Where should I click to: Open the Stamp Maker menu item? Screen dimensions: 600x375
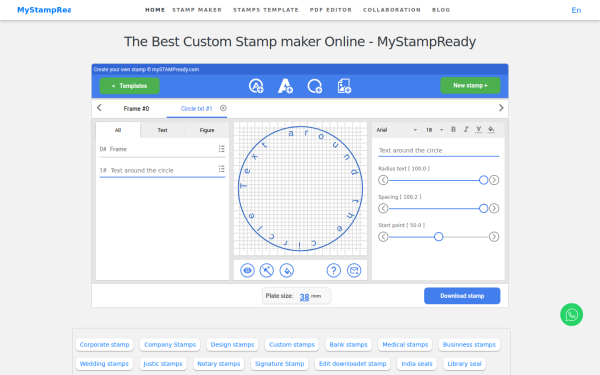pos(197,10)
